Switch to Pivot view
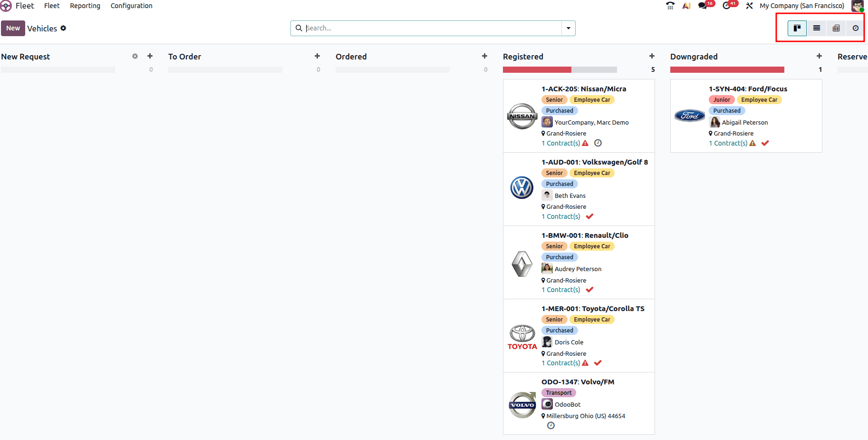The height and width of the screenshot is (440, 868). pos(836,28)
